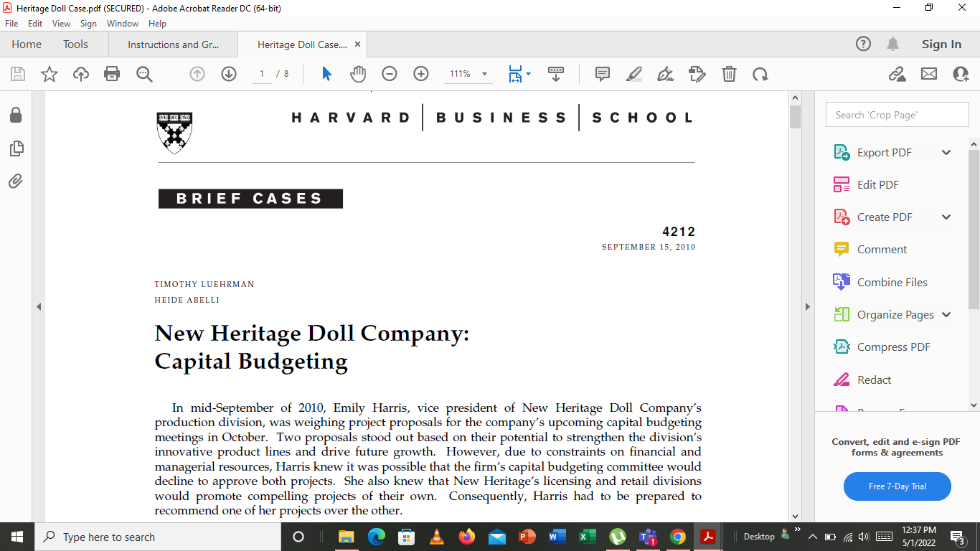Start the Free 7-Day Trial
This screenshot has height=551, width=980.
pos(897,486)
